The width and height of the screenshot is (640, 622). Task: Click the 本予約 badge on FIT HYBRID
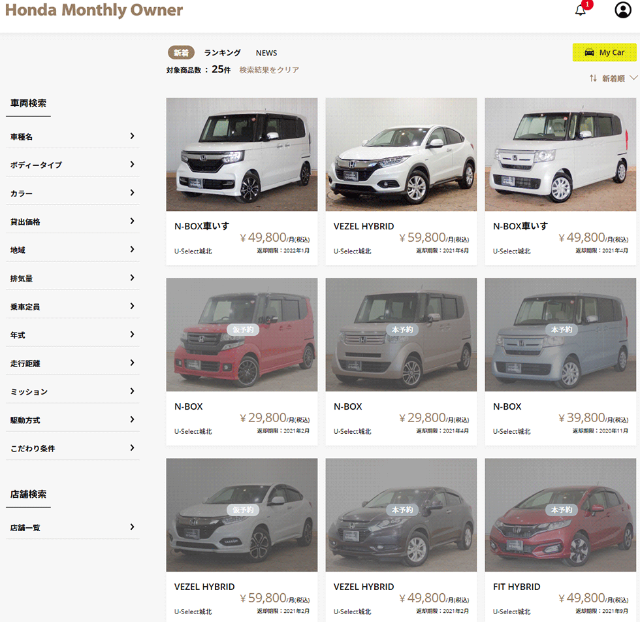(561, 510)
